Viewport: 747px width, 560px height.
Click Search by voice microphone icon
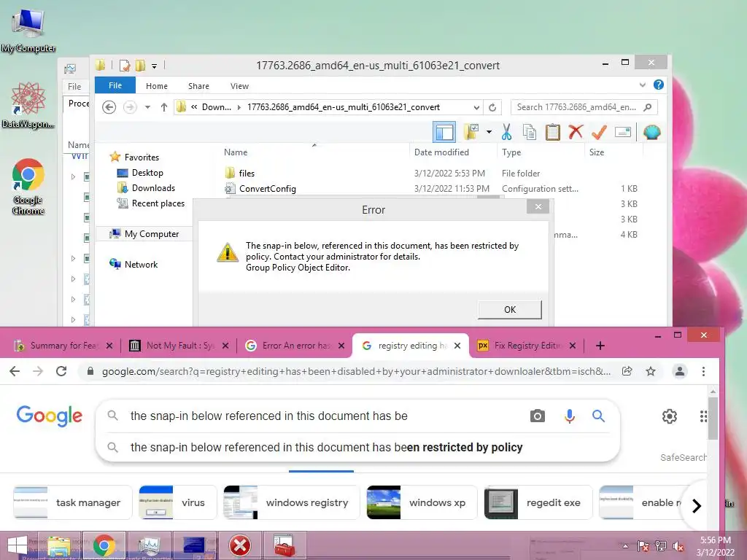pos(569,416)
